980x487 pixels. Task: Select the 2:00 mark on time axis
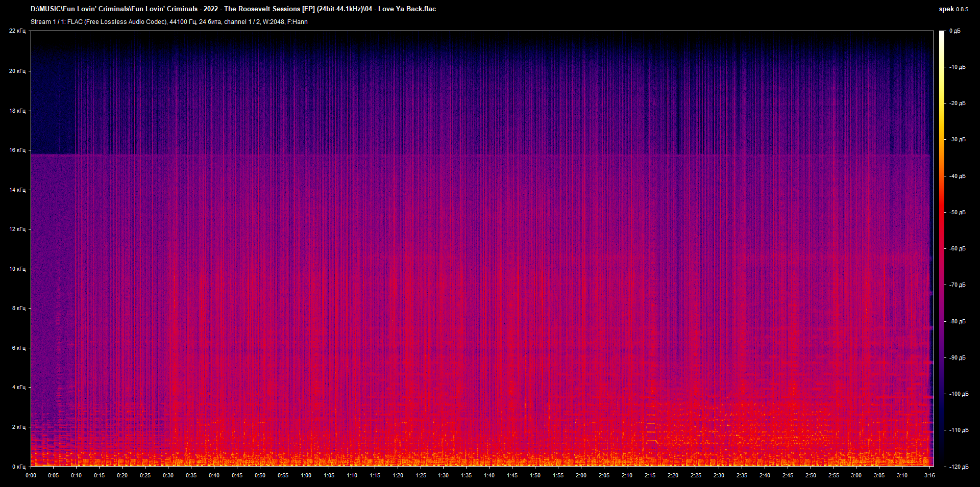click(x=581, y=475)
